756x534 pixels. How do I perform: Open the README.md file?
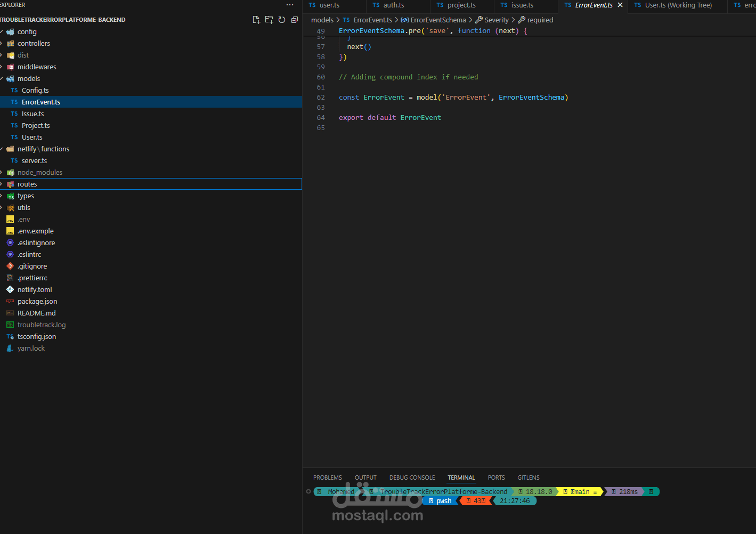pyautogui.click(x=151, y=313)
